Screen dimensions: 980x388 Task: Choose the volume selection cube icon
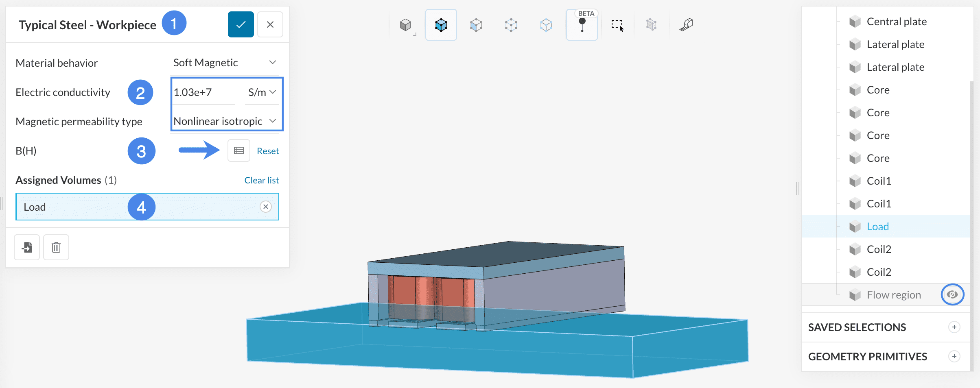click(x=441, y=25)
